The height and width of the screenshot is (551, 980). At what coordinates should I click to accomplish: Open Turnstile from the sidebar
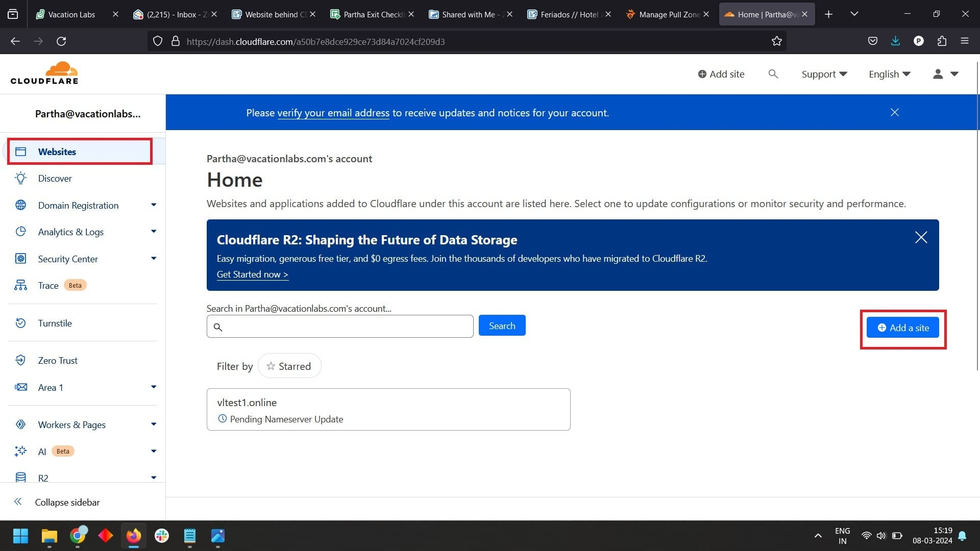(x=55, y=323)
